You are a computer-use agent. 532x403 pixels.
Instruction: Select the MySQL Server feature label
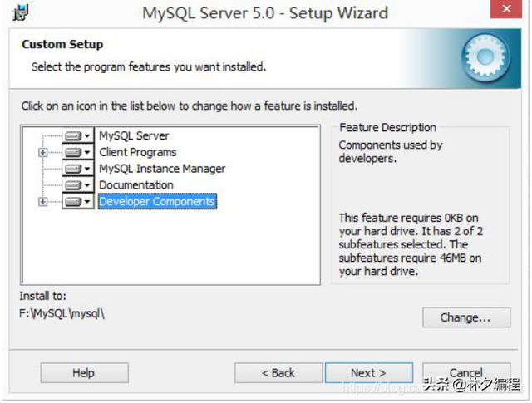[x=134, y=136]
